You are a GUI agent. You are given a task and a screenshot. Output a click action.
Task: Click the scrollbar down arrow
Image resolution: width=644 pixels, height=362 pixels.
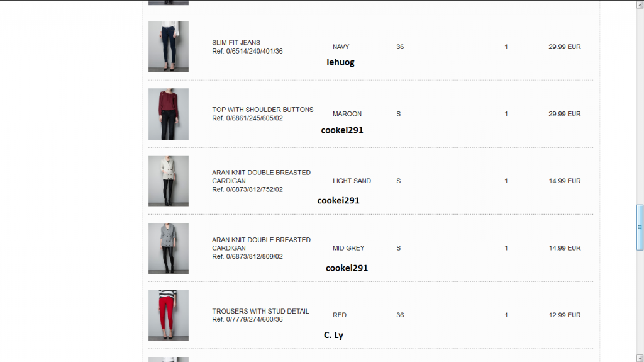point(640,358)
